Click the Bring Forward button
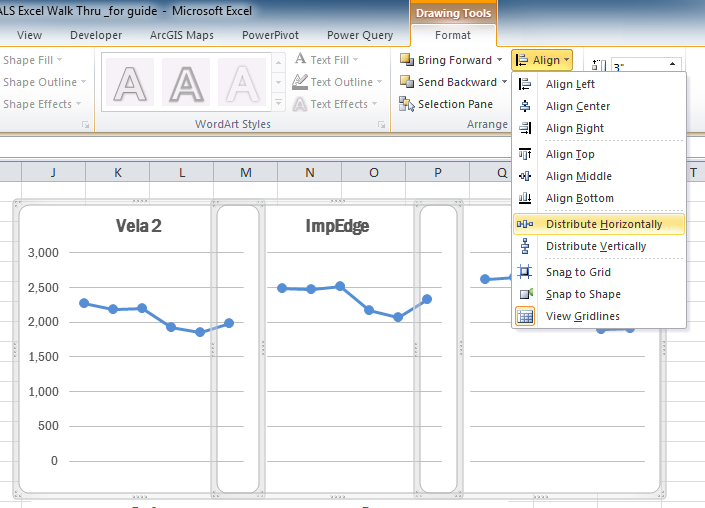Screen dimensions: 705x508 [x=446, y=60]
